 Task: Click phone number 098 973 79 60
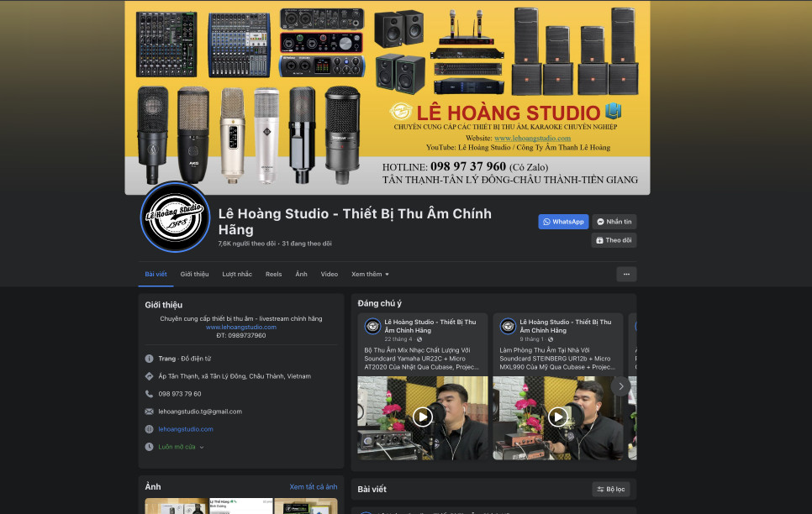point(180,394)
